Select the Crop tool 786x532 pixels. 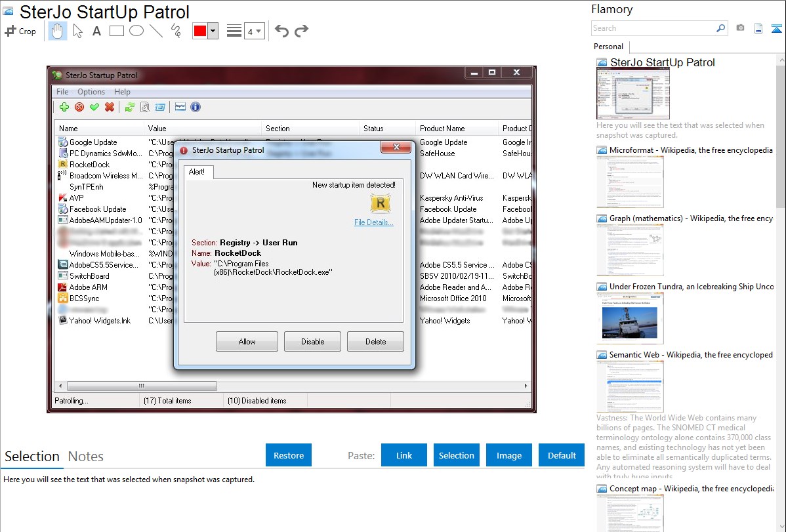pyautogui.click(x=20, y=31)
